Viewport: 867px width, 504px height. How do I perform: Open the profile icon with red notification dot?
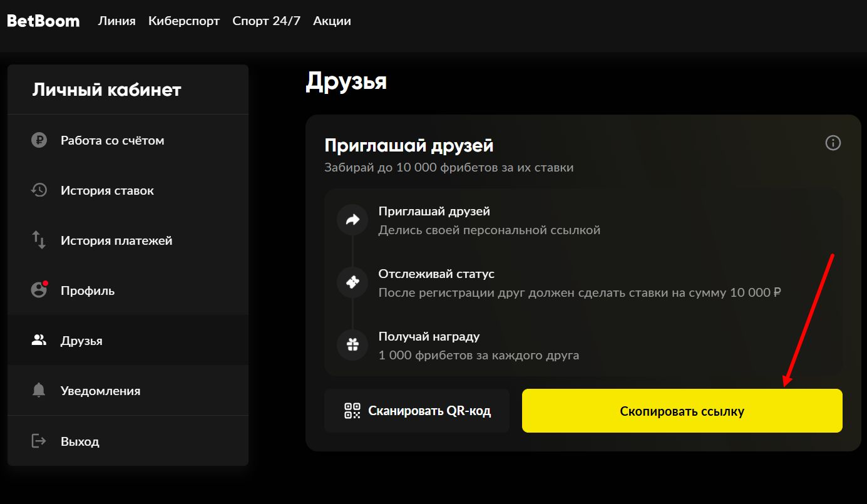[x=39, y=290]
